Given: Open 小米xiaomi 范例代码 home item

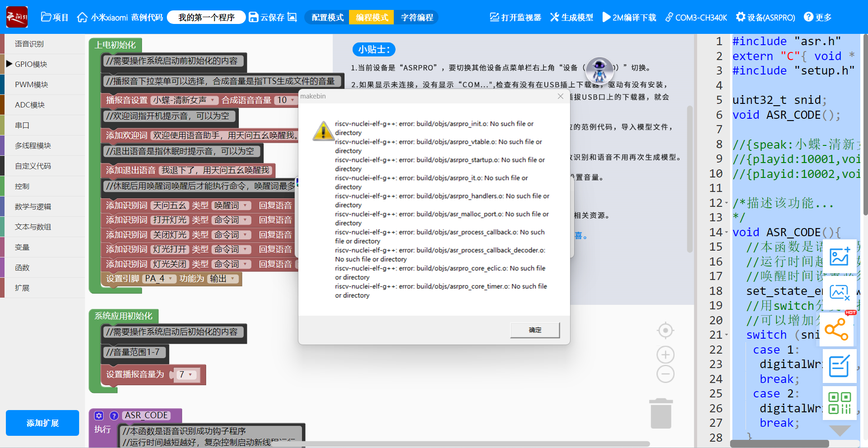Looking at the screenshot, I should point(120,17).
